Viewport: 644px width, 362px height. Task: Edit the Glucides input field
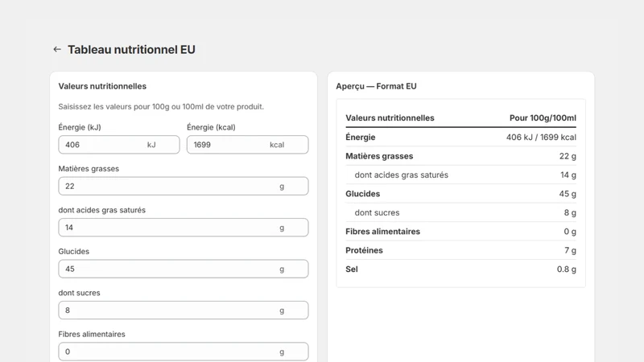[184, 269]
